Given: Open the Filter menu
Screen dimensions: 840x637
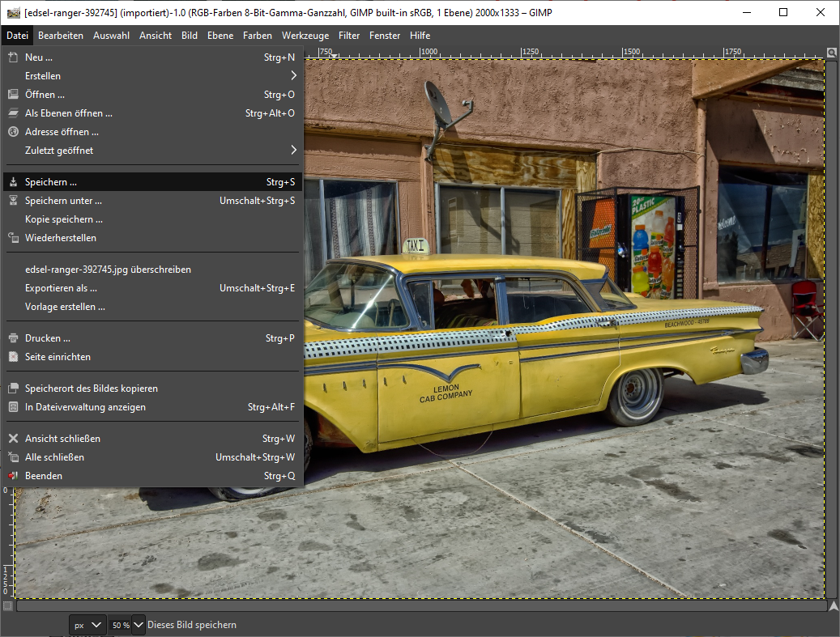Looking at the screenshot, I should tap(349, 36).
